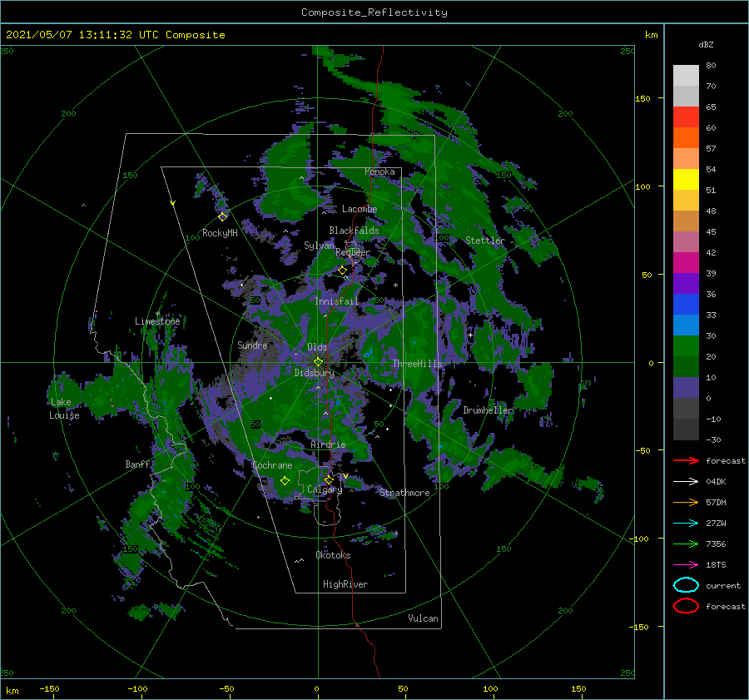749x700 pixels.
Task: Click the cyan 27ZW arrow legend icon
Action: (686, 524)
